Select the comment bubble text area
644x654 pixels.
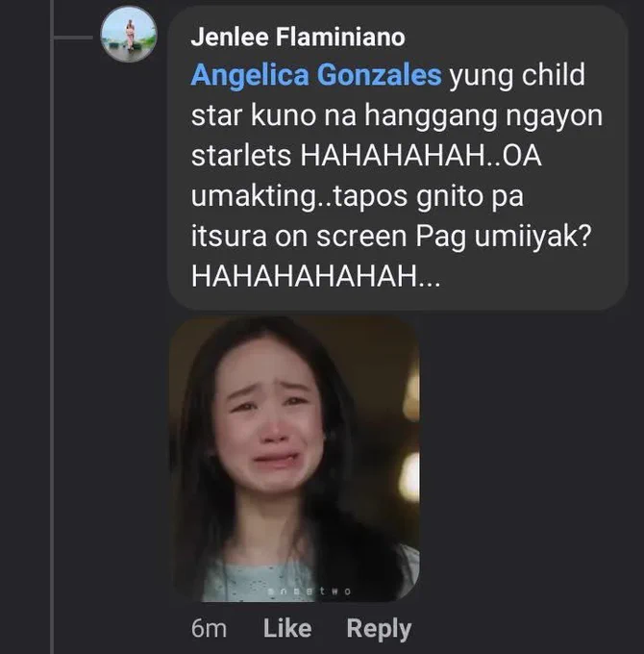click(398, 158)
